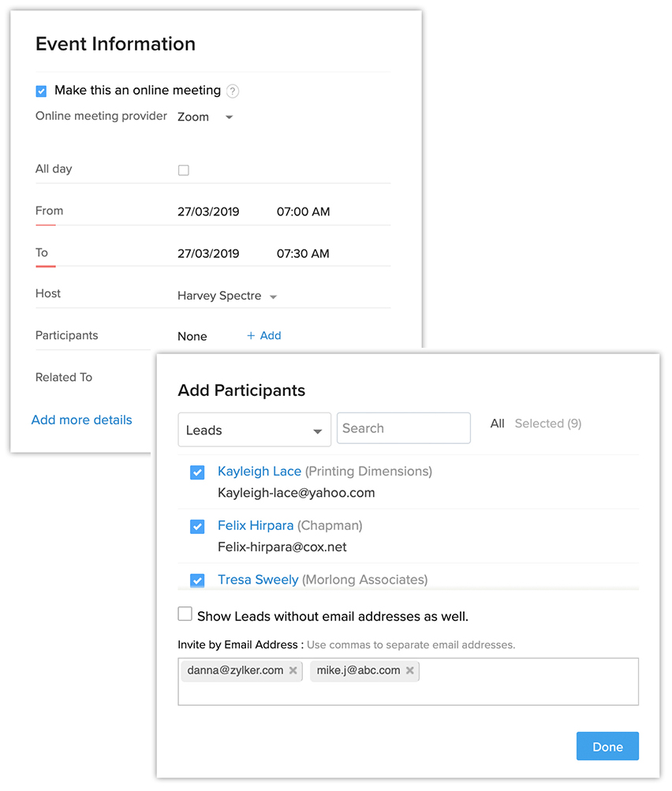Click the From date 27/03/2019 field
Image resolution: width=672 pixels, height=791 pixels.
(208, 212)
